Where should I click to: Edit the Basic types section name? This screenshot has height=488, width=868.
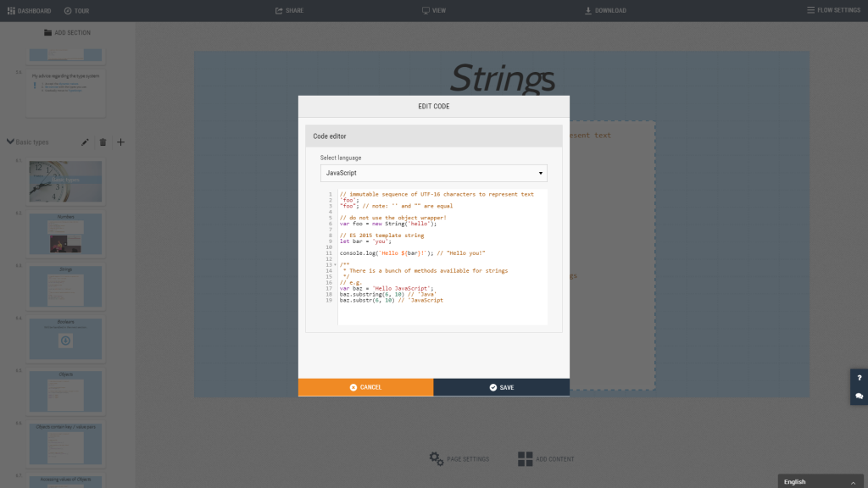(x=85, y=142)
